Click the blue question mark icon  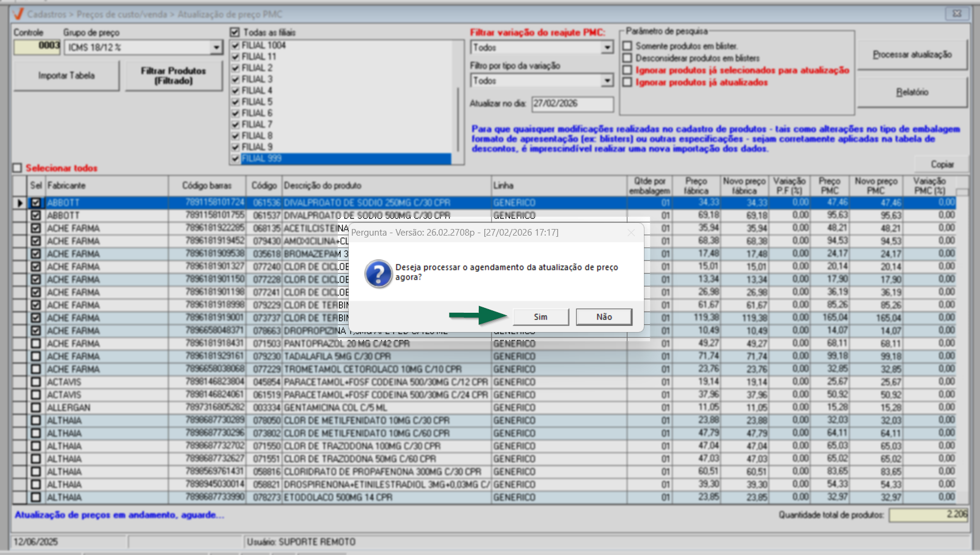point(378,274)
